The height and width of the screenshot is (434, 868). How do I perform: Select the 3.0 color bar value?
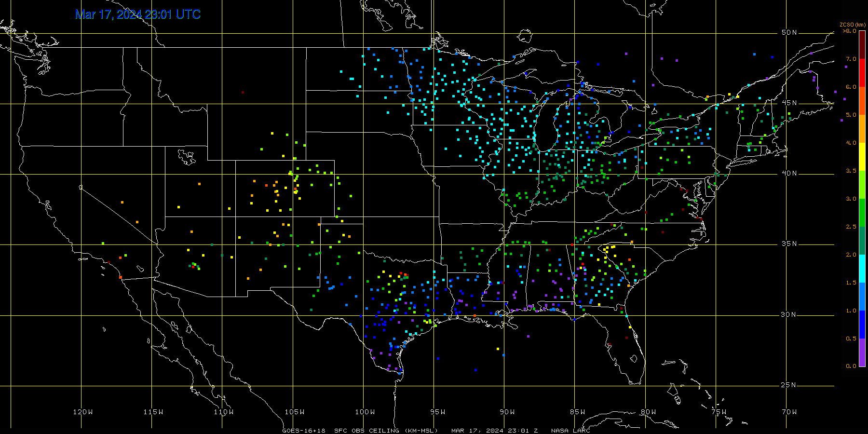[851, 199]
